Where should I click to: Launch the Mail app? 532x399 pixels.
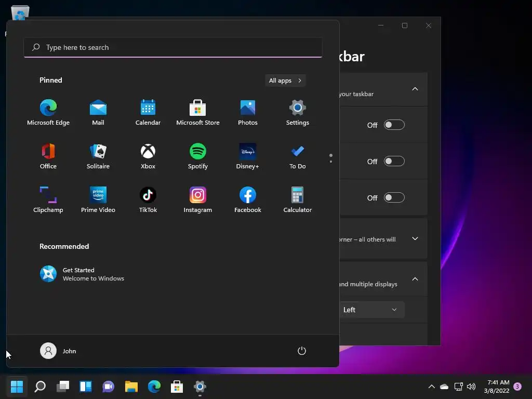[x=98, y=113]
